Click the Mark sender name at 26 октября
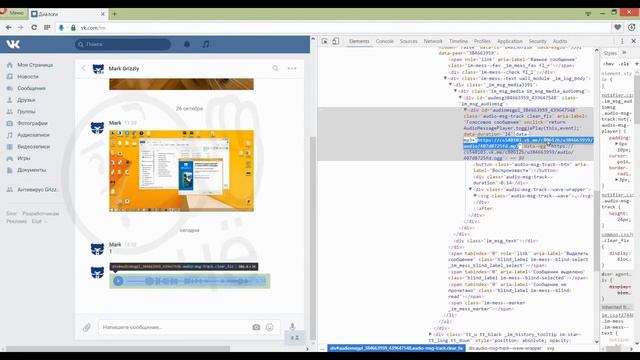Viewport: 640px width, 360px height. [x=115, y=123]
